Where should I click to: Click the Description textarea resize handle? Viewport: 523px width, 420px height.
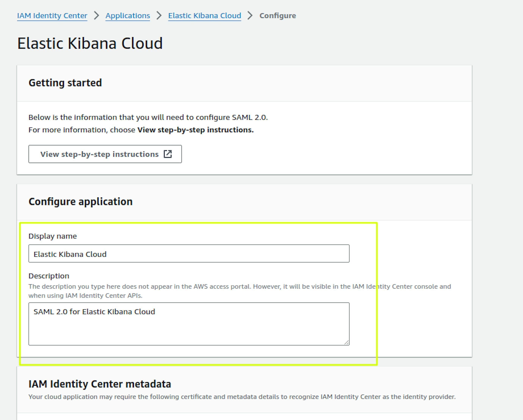coord(347,342)
